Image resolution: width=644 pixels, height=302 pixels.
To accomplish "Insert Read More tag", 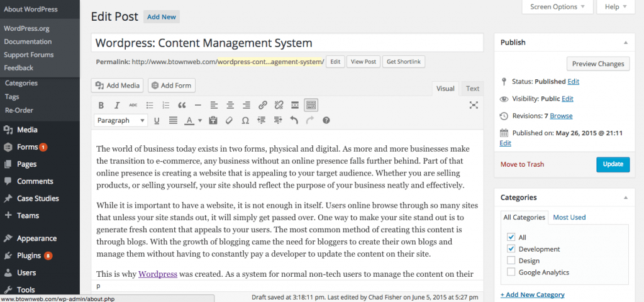I will pyautogui.click(x=295, y=106).
